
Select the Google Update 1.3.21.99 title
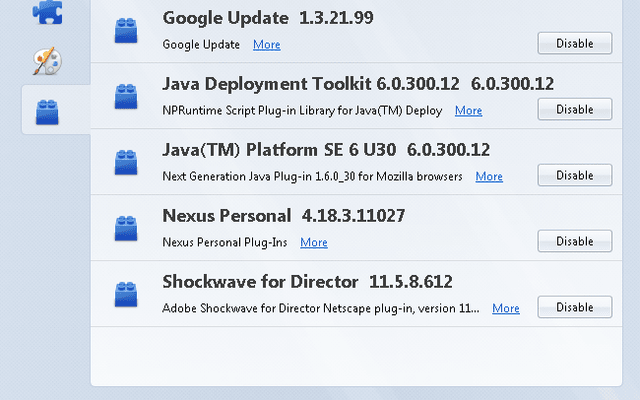268,18
